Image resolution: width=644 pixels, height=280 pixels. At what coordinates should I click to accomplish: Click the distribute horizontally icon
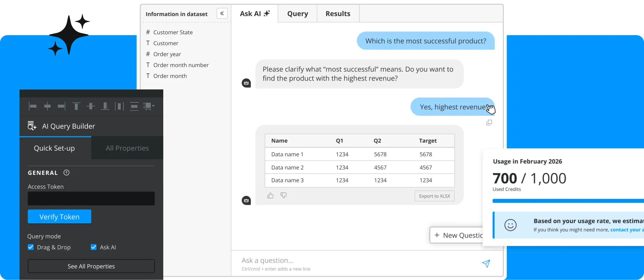tap(119, 106)
